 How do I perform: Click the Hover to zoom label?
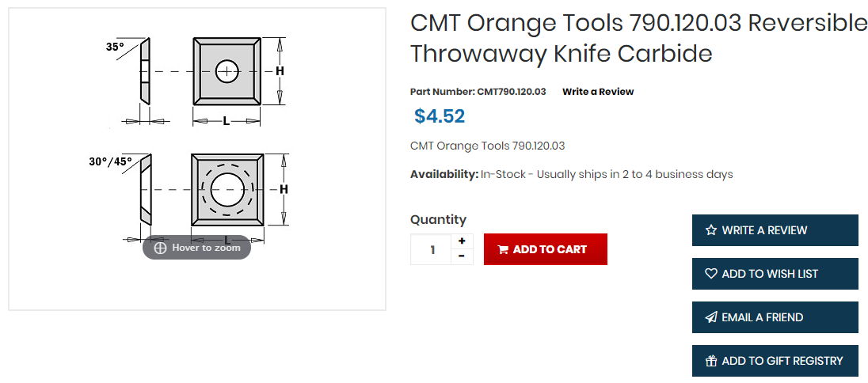[x=206, y=248]
